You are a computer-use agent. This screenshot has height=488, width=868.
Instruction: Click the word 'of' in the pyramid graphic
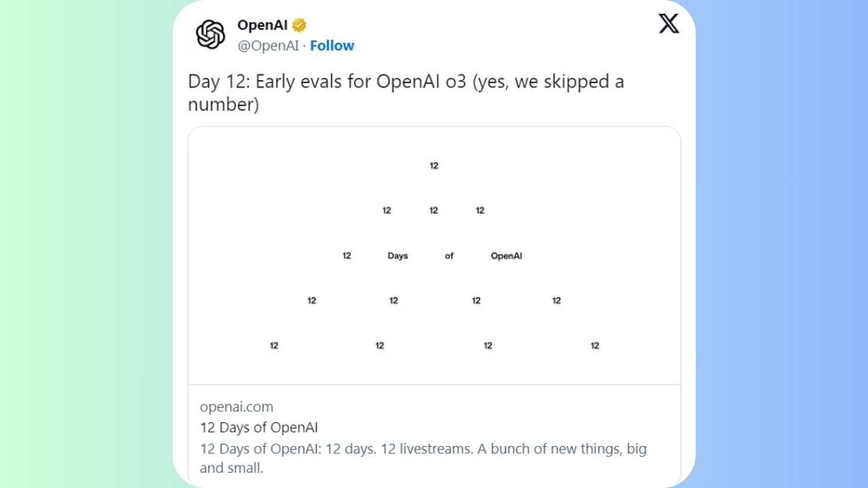(449, 256)
